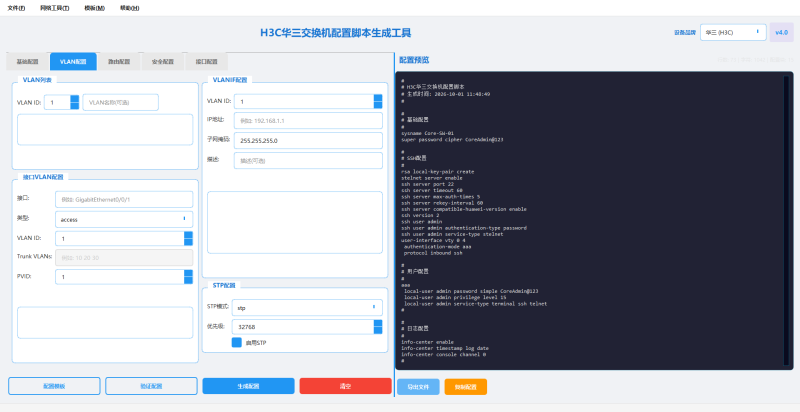
Task: Click the 接口VLAN配置 list box
Action: [x=105, y=323]
